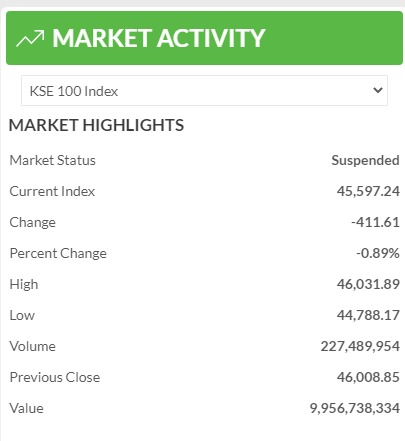
Task: Click the Percent Change label
Action: (x=58, y=254)
